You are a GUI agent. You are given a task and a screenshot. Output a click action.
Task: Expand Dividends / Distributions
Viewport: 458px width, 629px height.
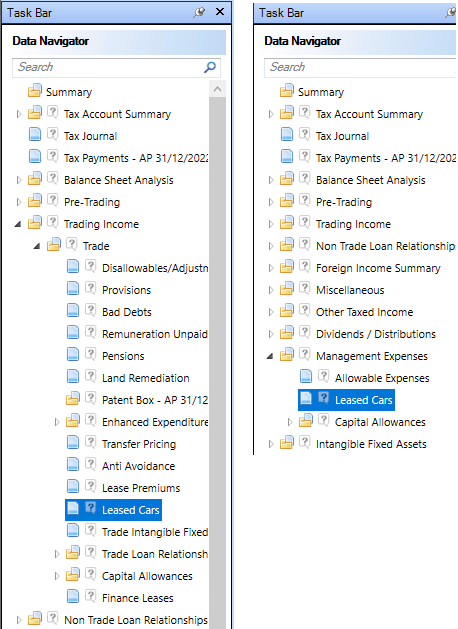[271, 334]
